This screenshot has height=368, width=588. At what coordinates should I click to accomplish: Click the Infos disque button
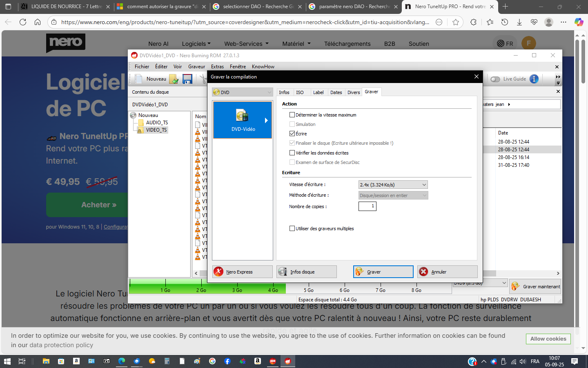click(307, 272)
